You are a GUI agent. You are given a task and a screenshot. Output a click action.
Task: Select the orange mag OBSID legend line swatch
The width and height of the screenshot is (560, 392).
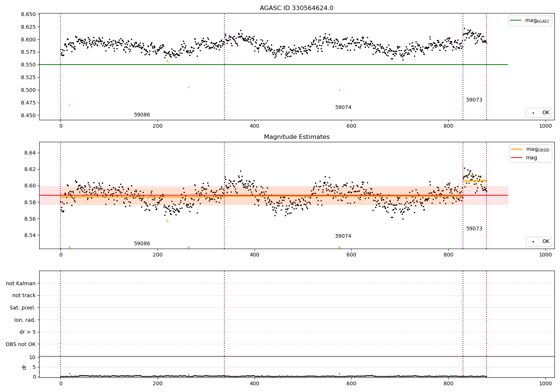[517, 149]
